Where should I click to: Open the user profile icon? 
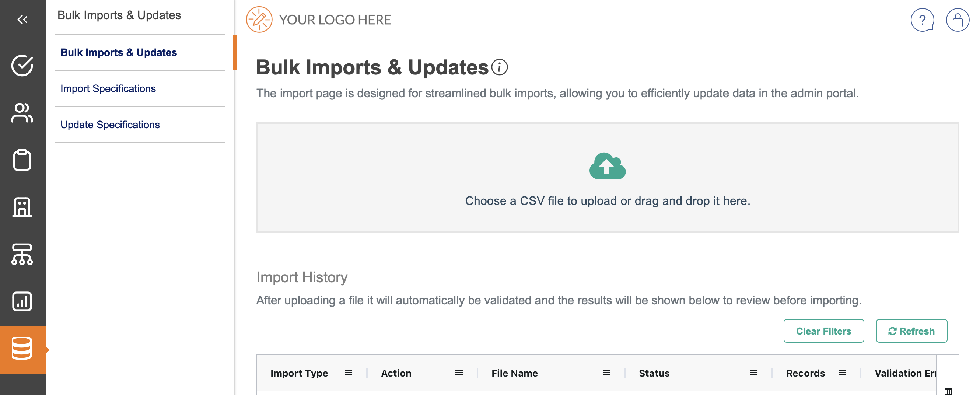tap(957, 20)
